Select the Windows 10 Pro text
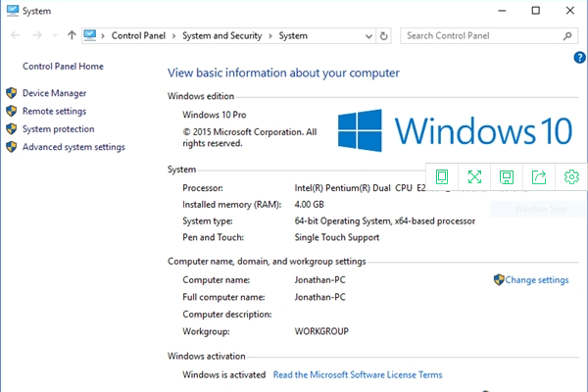The height and width of the screenshot is (392, 588). pyautogui.click(x=214, y=115)
